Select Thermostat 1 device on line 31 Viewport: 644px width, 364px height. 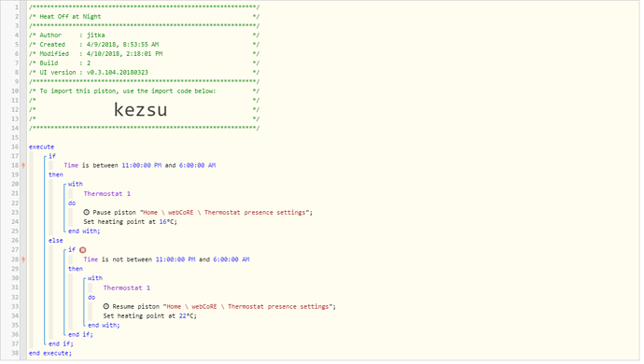pyautogui.click(x=127, y=288)
